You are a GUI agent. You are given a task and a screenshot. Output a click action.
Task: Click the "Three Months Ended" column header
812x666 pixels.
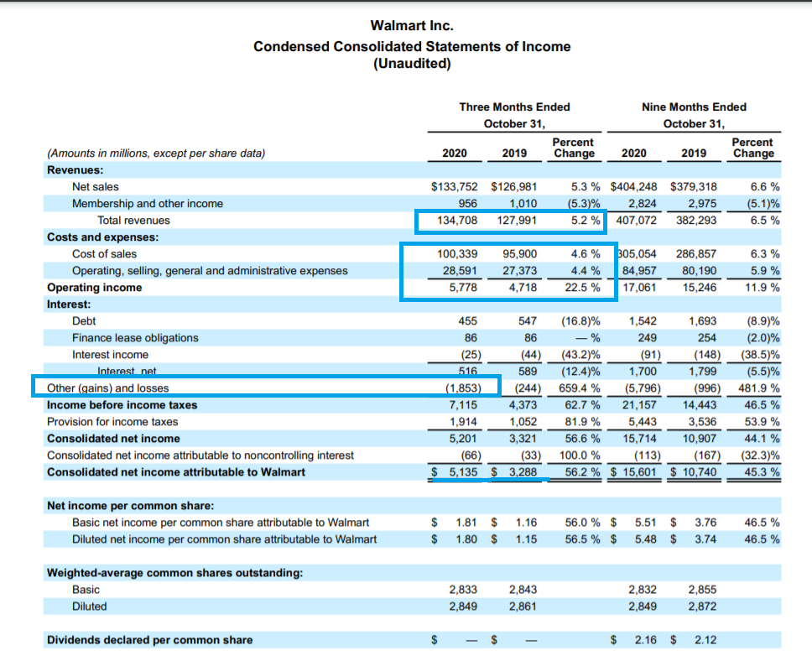coord(514,107)
